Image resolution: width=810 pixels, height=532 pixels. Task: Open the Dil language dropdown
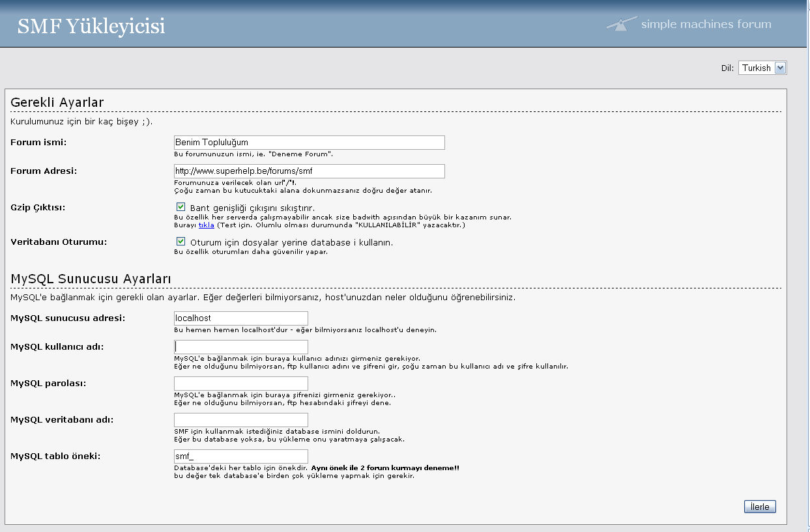[x=762, y=68]
